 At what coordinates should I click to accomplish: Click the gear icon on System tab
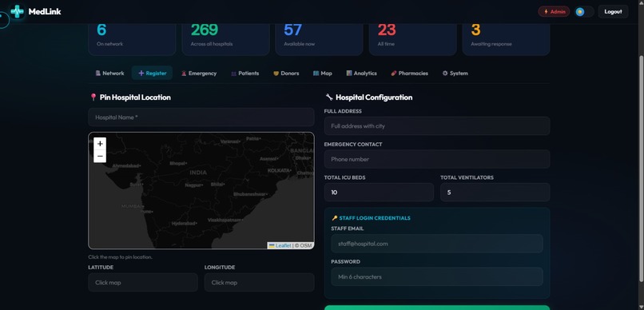coord(445,73)
